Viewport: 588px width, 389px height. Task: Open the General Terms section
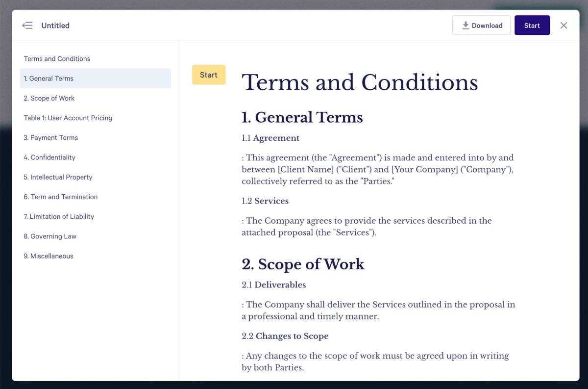click(x=49, y=78)
